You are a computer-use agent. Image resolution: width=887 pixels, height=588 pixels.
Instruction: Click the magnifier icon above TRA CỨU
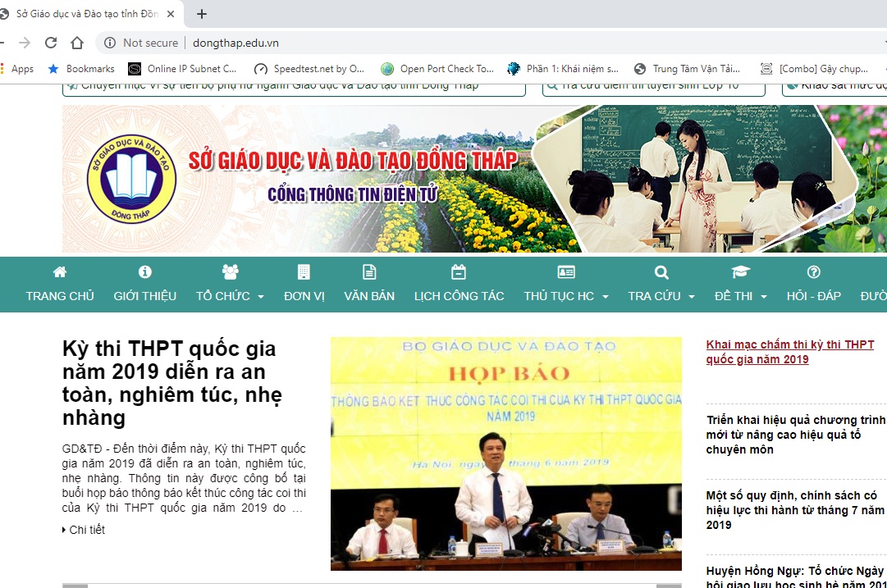pyautogui.click(x=661, y=271)
